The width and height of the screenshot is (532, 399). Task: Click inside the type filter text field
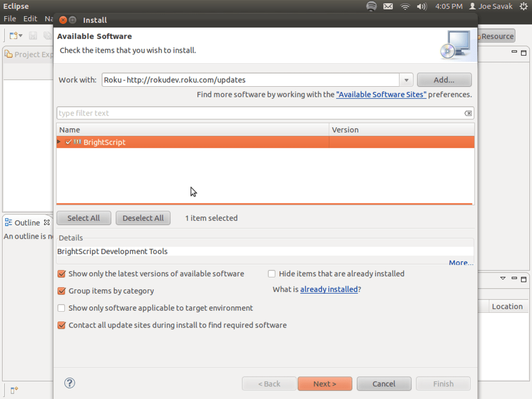(x=213, y=113)
